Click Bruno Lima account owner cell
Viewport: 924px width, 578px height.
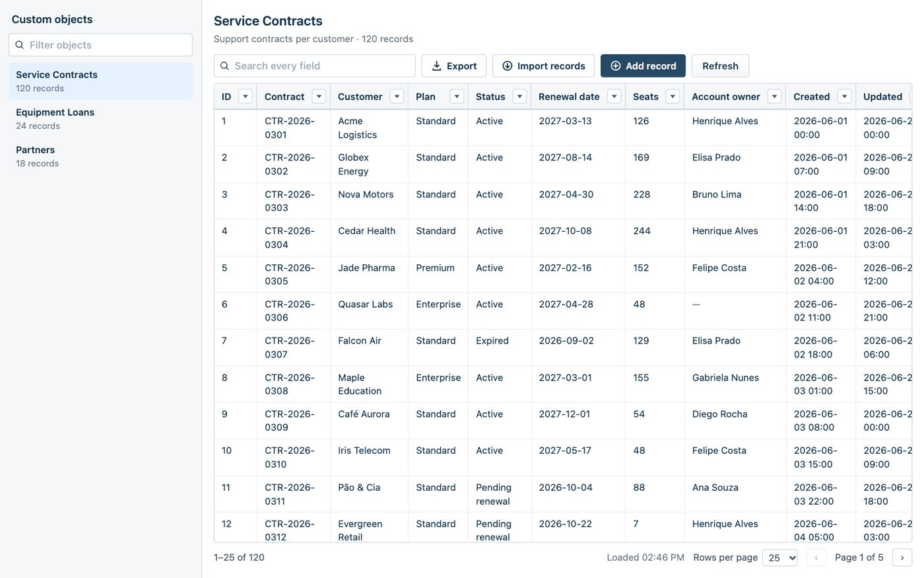click(x=735, y=201)
